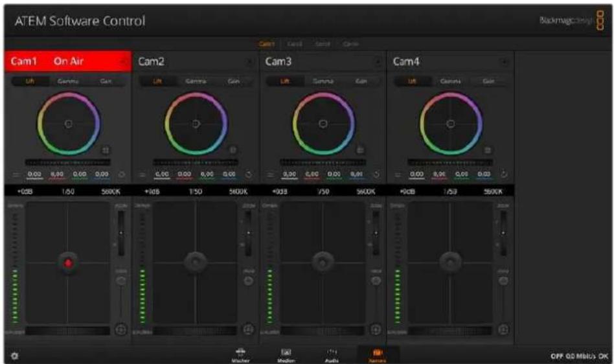Click the Cam2 iris joystick knob
The height and width of the screenshot is (364, 614).
(196, 262)
